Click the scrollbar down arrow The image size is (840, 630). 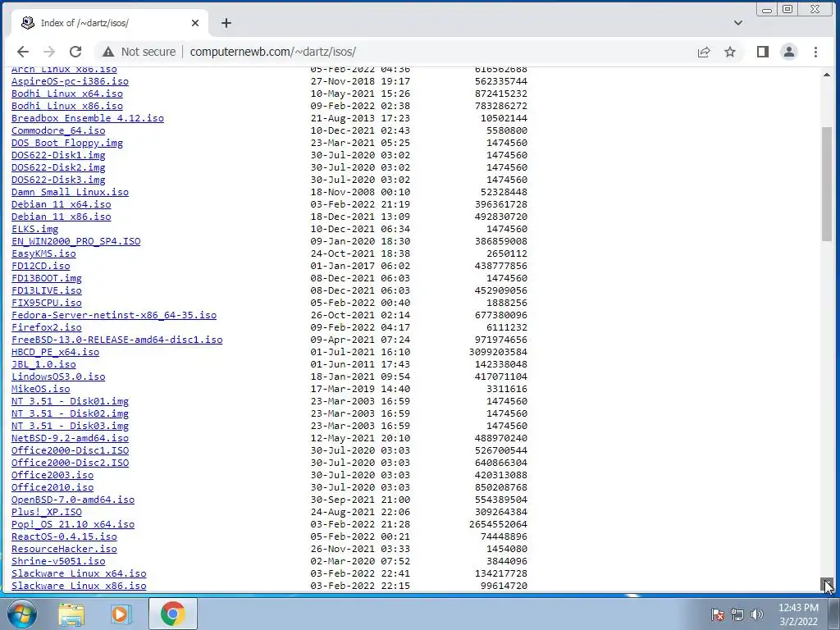click(x=827, y=584)
